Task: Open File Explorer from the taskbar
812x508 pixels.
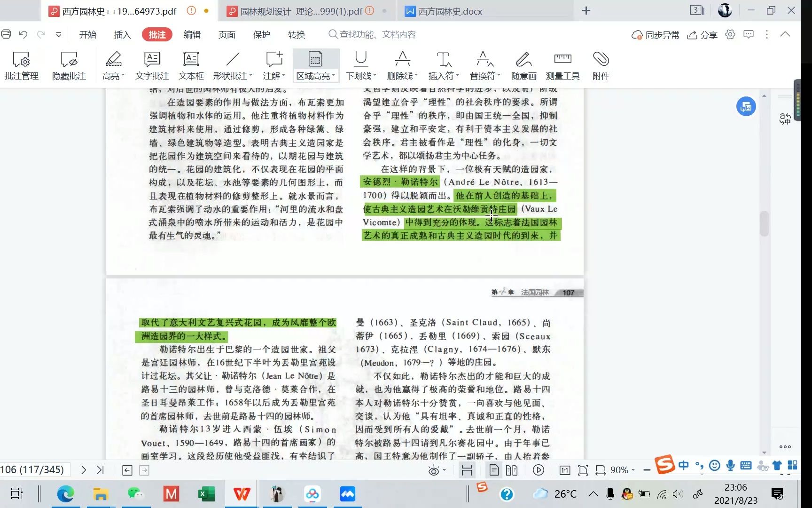Action: 101,494
